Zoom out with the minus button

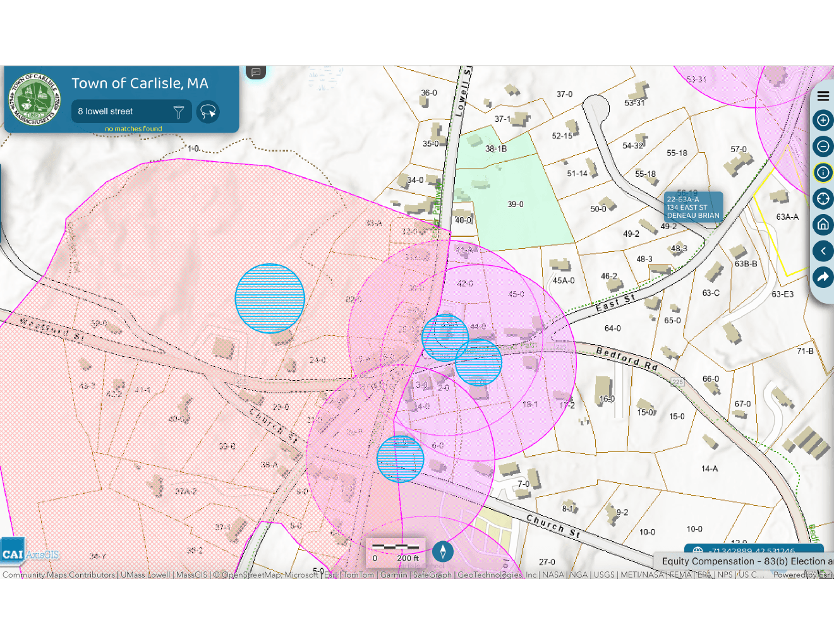823,146
